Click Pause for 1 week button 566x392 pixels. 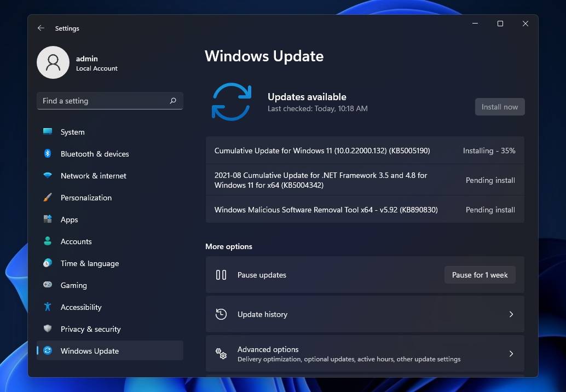coord(480,275)
